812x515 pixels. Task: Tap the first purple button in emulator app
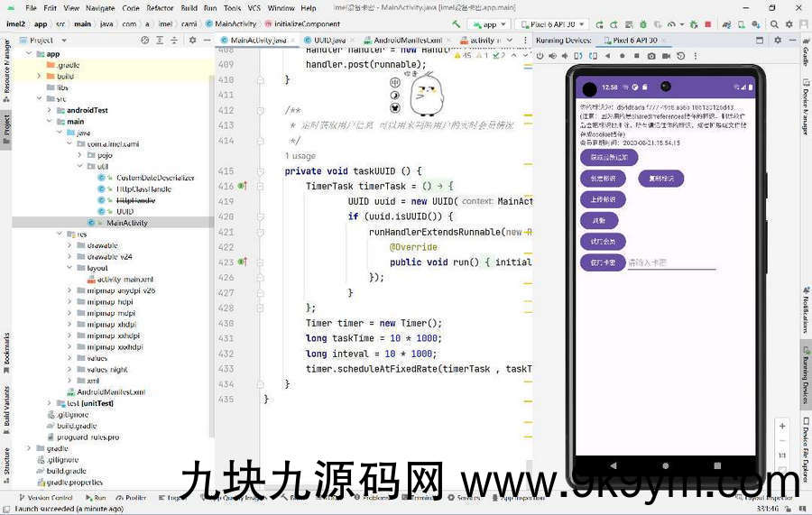pos(609,157)
